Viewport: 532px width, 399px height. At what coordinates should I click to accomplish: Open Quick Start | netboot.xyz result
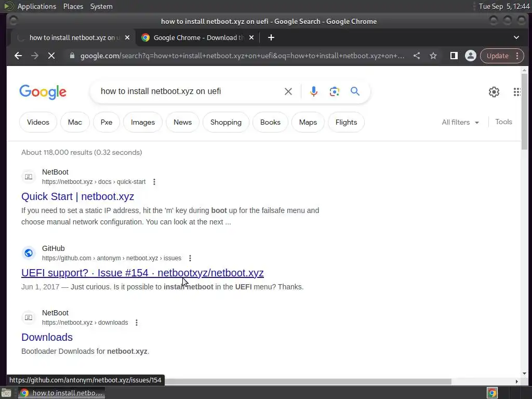[x=78, y=196]
